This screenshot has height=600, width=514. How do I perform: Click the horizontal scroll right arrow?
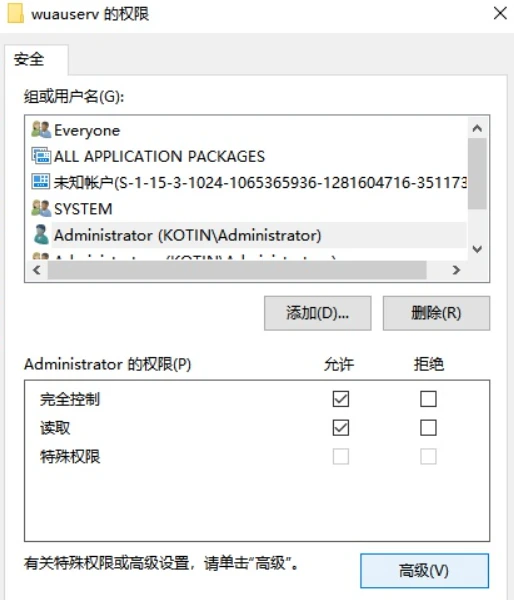[456, 270]
